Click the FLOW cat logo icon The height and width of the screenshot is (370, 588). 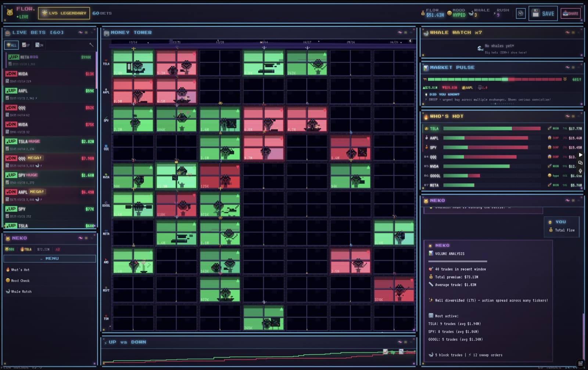coord(10,13)
